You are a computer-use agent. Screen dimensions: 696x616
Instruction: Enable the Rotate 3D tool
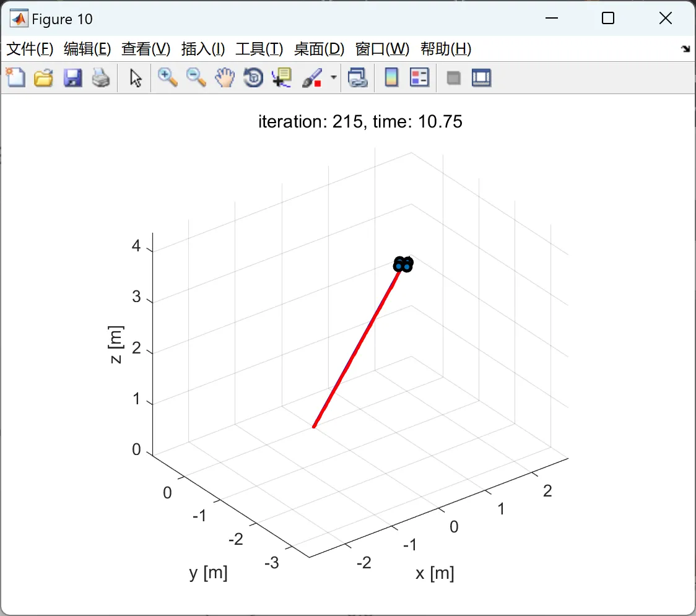[x=253, y=77]
